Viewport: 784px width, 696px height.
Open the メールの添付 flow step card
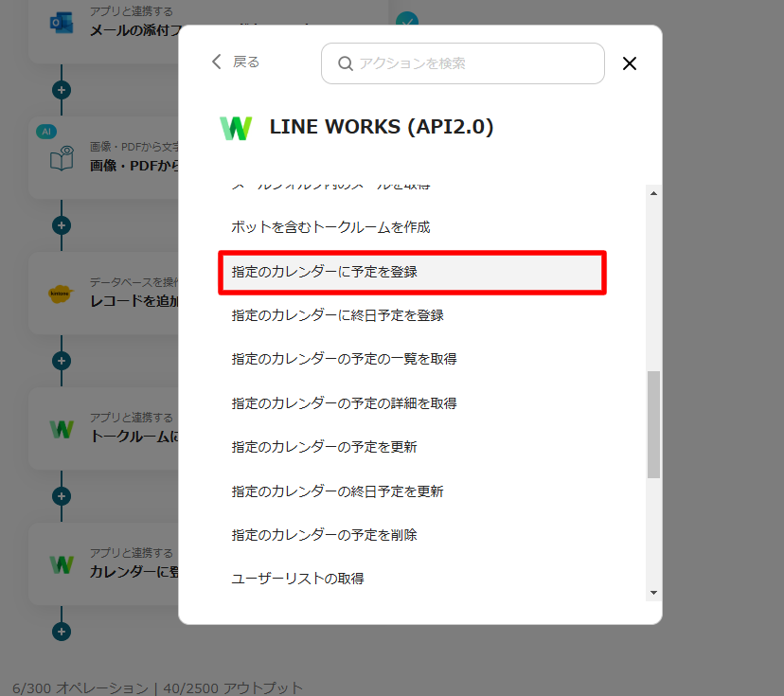click(104, 30)
